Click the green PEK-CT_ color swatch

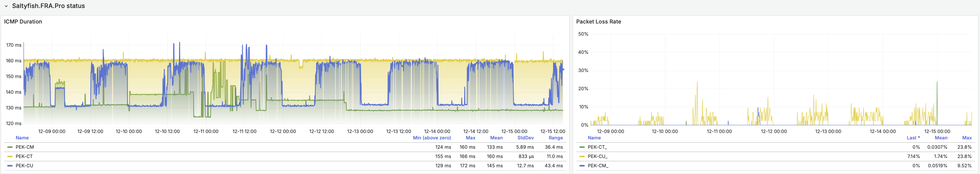click(x=582, y=147)
